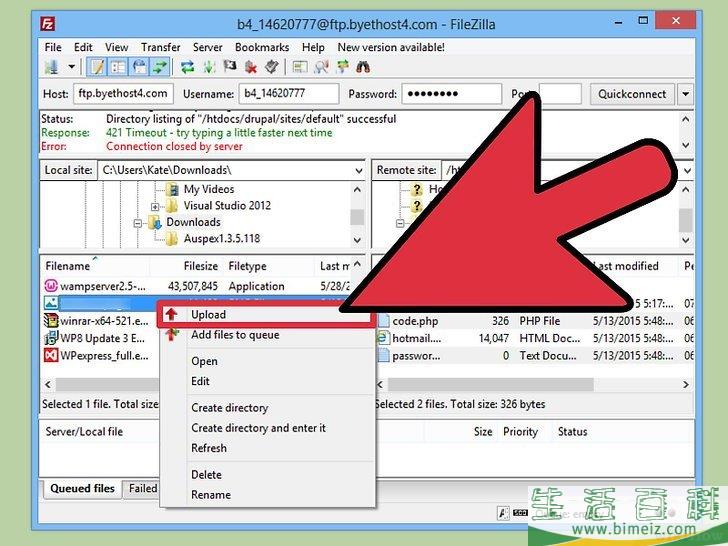Toggle the local directory tree view
728x546 pixels.
[x=118, y=67]
